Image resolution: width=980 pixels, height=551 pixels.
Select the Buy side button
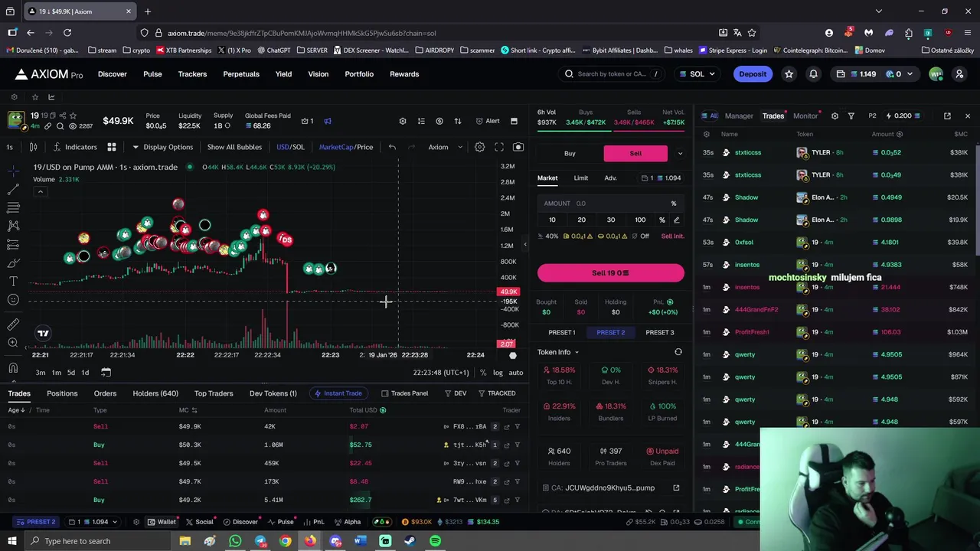click(x=570, y=153)
